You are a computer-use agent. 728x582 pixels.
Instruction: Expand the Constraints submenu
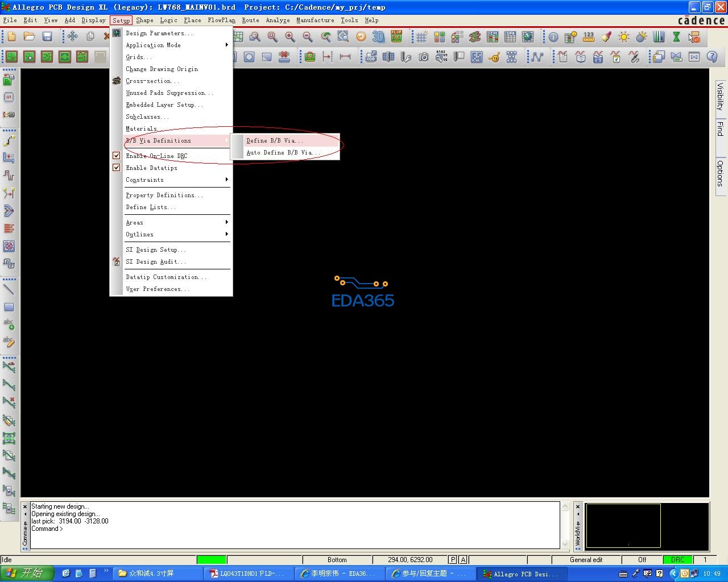171,180
